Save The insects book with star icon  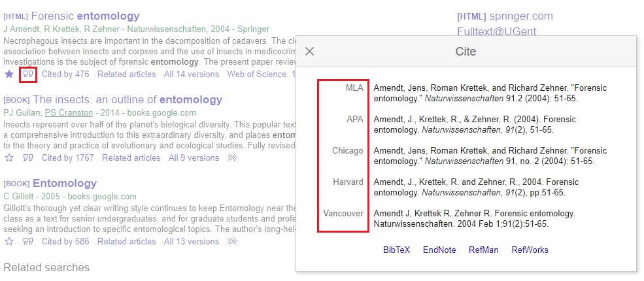point(9,157)
